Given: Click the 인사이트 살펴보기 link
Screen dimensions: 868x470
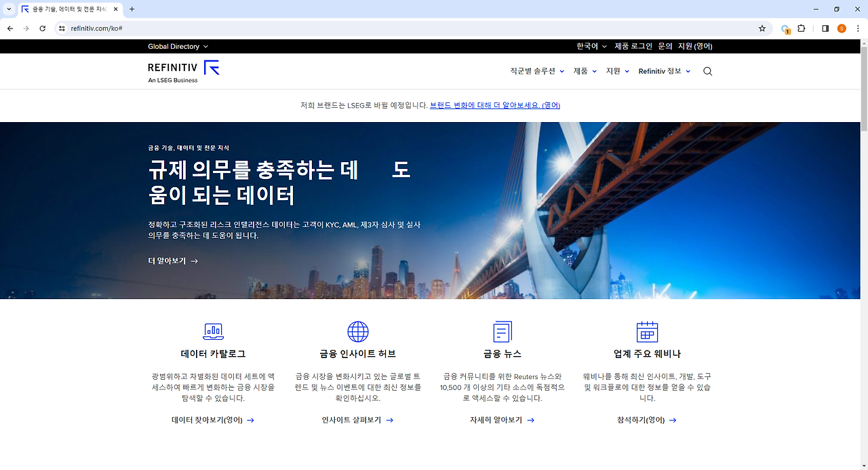Looking at the screenshot, I should (x=357, y=420).
